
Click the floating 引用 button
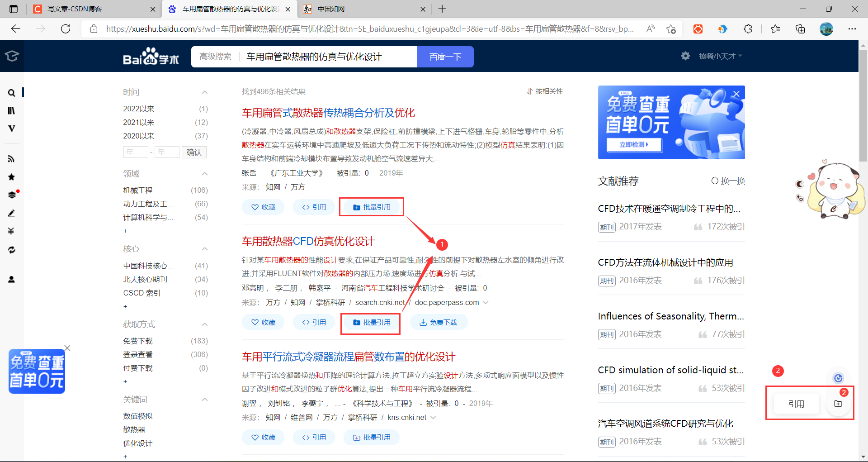[x=796, y=404]
